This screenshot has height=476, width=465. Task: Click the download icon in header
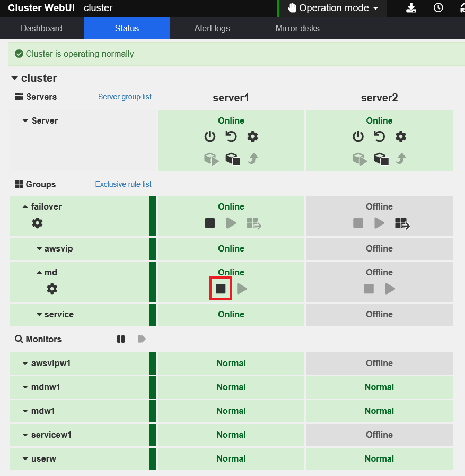point(411,8)
